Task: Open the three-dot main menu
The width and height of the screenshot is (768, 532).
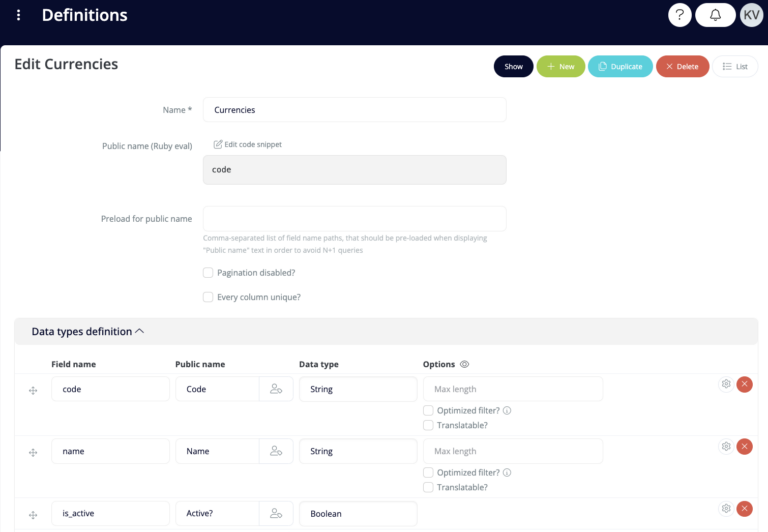Action: click(x=19, y=15)
